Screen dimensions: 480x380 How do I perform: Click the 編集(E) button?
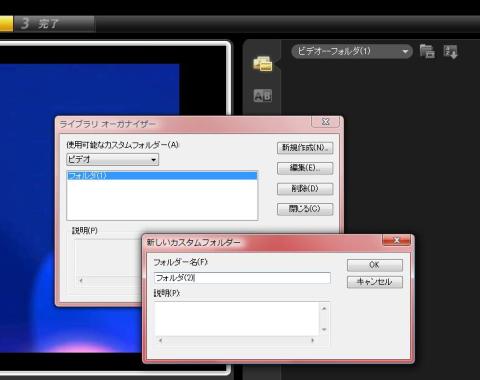point(305,168)
